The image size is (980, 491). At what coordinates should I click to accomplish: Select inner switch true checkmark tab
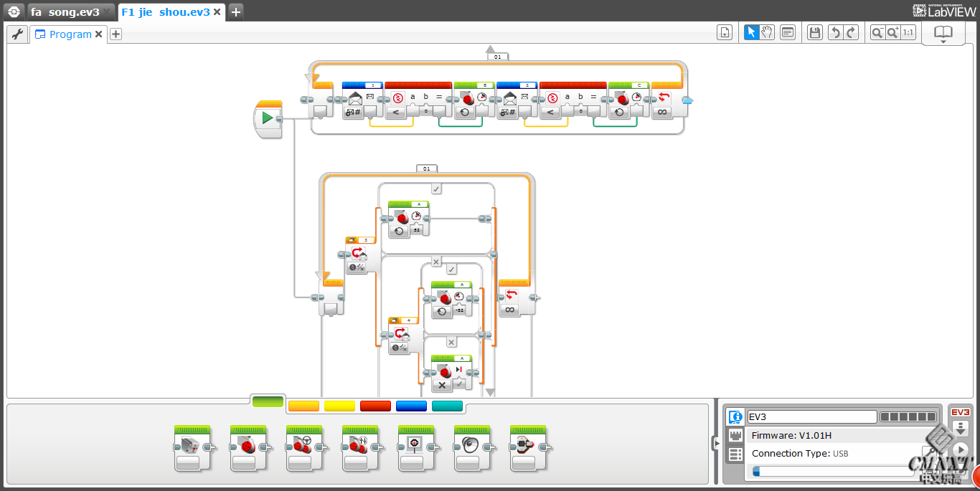[451, 269]
